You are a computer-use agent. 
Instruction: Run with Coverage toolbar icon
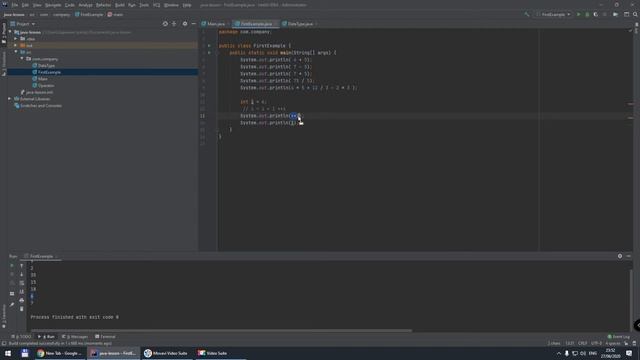[596, 14]
